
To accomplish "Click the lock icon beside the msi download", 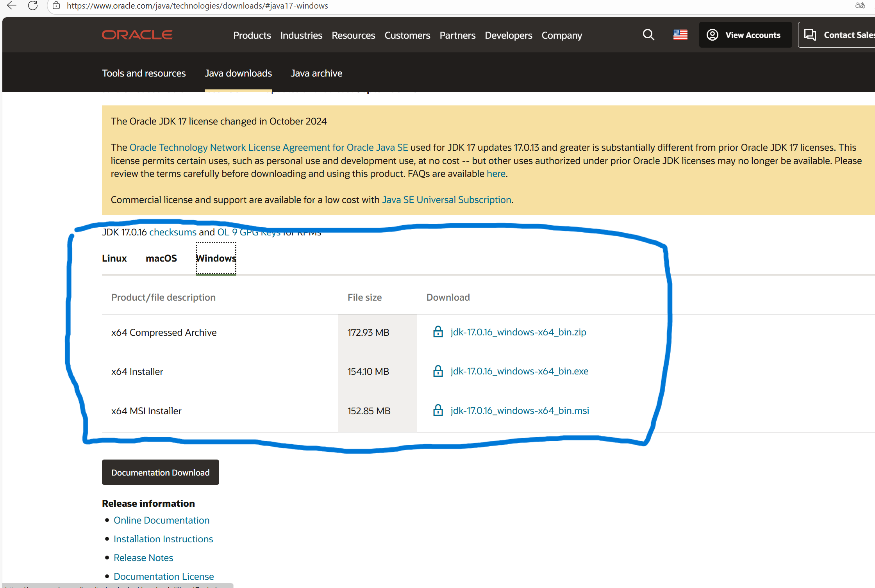I will [438, 410].
